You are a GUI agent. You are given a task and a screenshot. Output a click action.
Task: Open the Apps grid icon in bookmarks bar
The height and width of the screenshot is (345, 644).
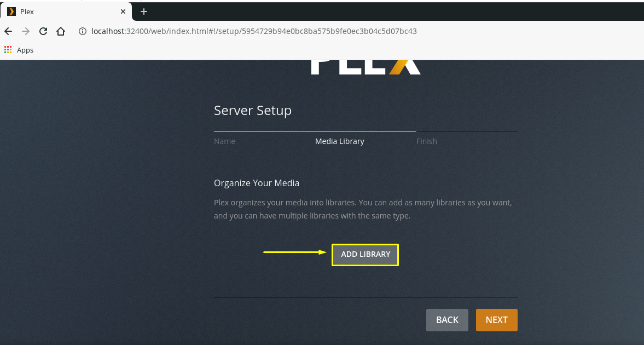pyautogui.click(x=8, y=50)
